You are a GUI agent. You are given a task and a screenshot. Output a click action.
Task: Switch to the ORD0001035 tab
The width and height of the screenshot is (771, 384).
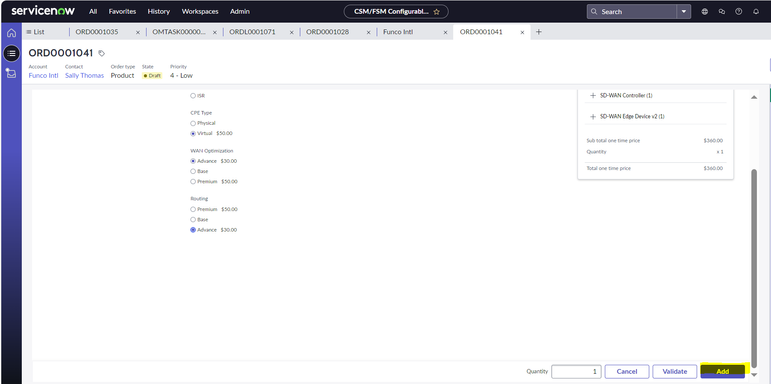point(97,32)
